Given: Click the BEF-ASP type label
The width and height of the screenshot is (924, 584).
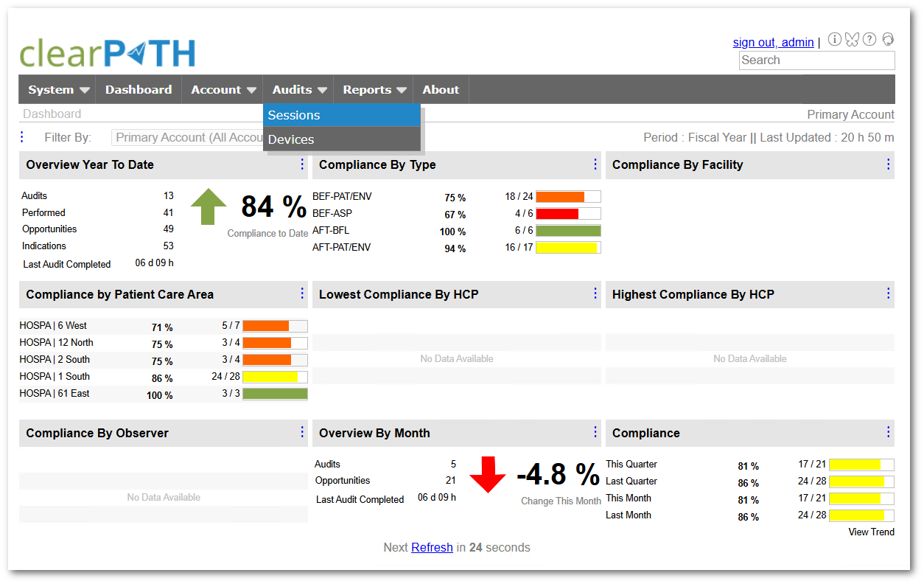Looking at the screenshot, I should (332, 214).
